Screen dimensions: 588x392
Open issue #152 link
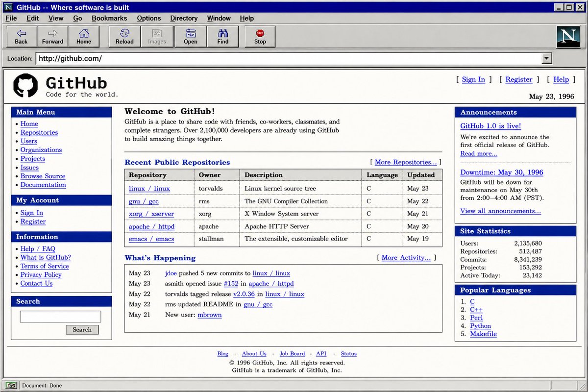[x=231, y=284]
